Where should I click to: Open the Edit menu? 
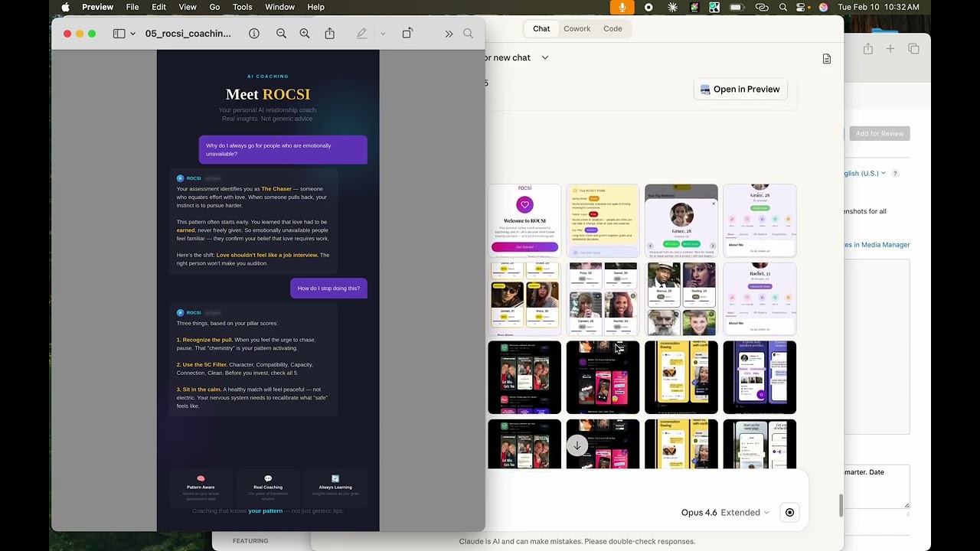(158, 7)
